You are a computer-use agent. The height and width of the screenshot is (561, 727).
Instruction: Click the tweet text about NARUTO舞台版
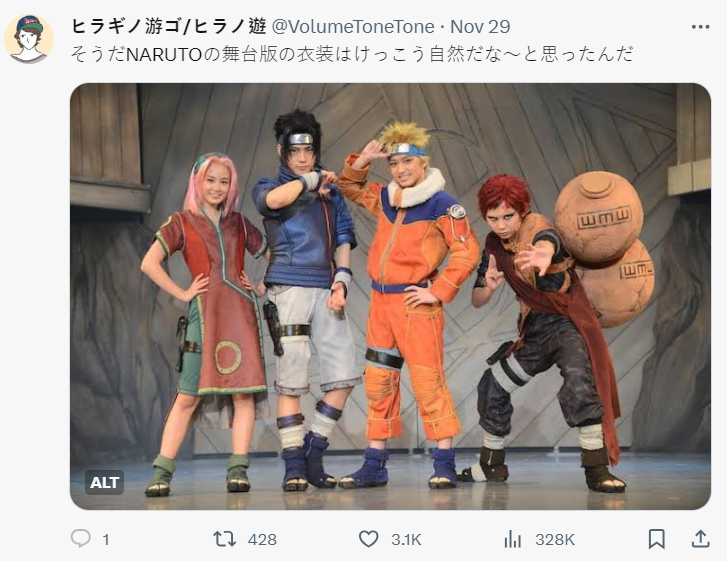(x=352, y=54)
